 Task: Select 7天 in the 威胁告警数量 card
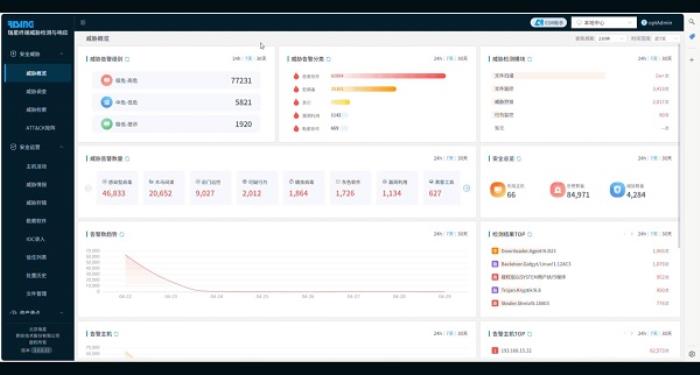click(450, 158)
